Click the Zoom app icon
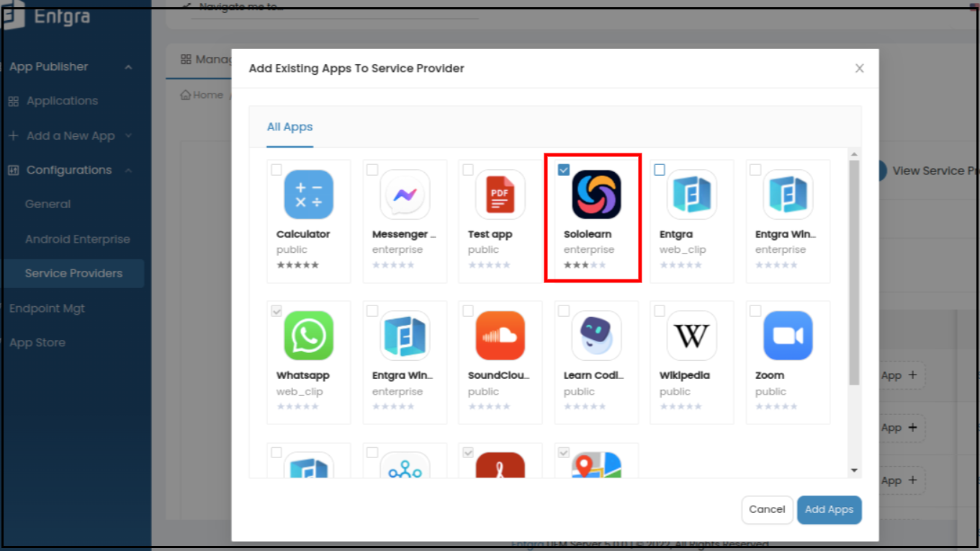980x551 pixels. (788, 336)
